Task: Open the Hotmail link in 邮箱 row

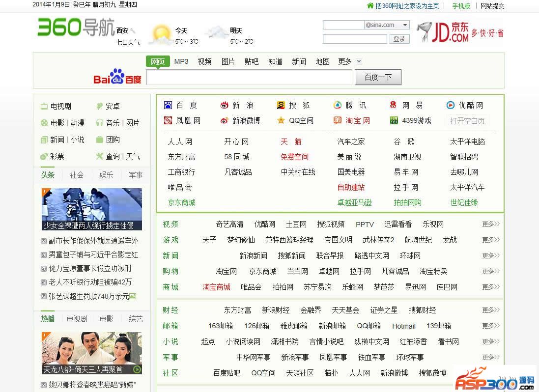Action: tap(403, 326)
